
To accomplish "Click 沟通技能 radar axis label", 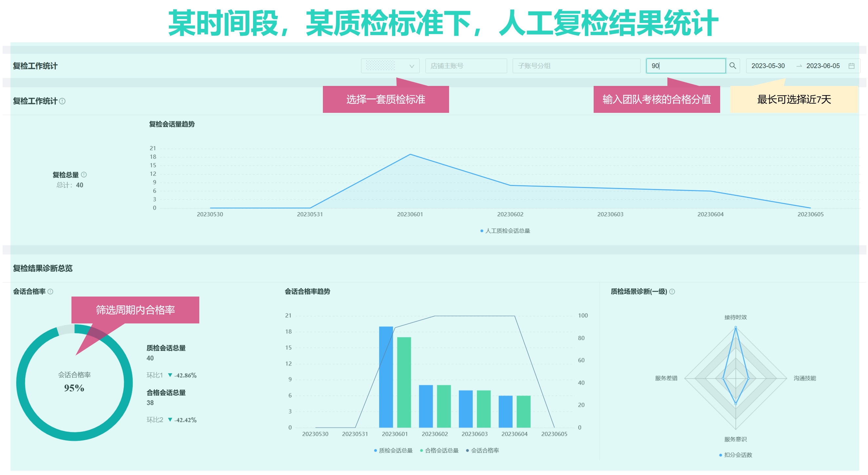I will click(x=805, y=378).
